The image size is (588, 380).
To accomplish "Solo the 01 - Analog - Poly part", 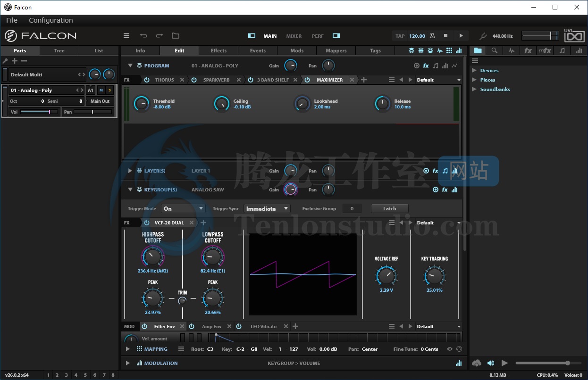I will pos(109,90).
